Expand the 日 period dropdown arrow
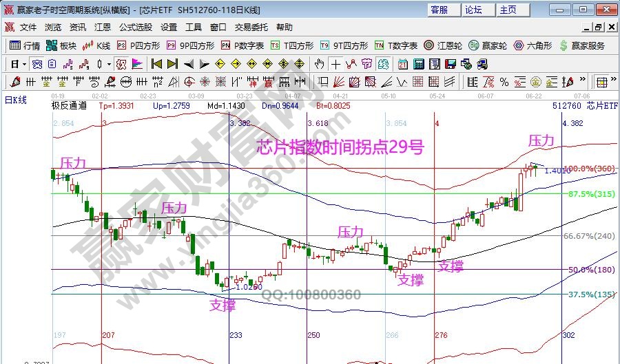Viewport: 620px width, 364px height. [x=24, y=64]
